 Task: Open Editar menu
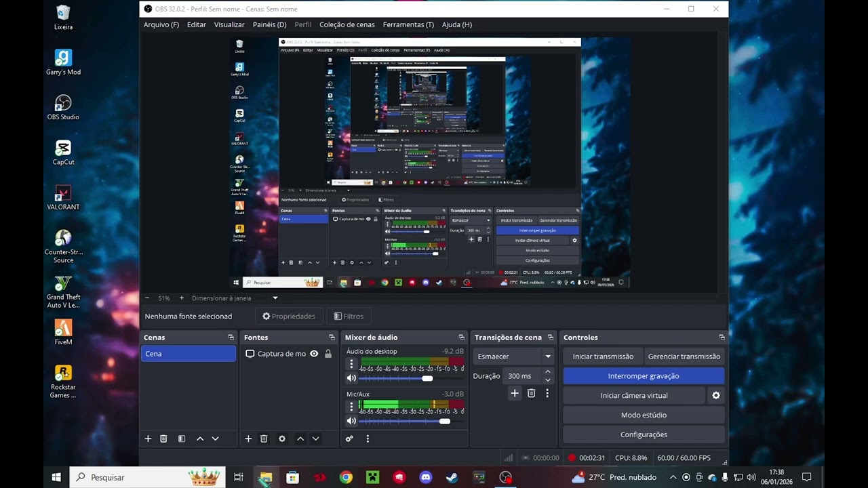(x=197, y=24)
